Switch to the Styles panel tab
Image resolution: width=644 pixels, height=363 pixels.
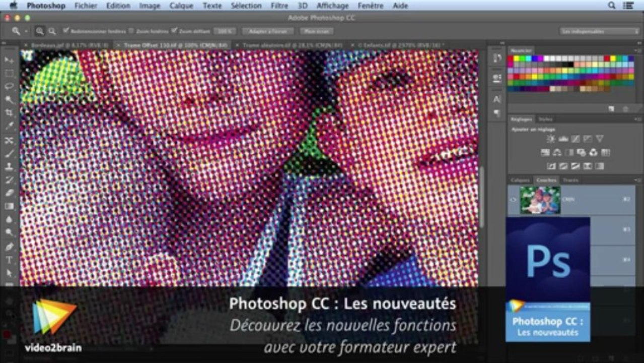click(545, 119)
